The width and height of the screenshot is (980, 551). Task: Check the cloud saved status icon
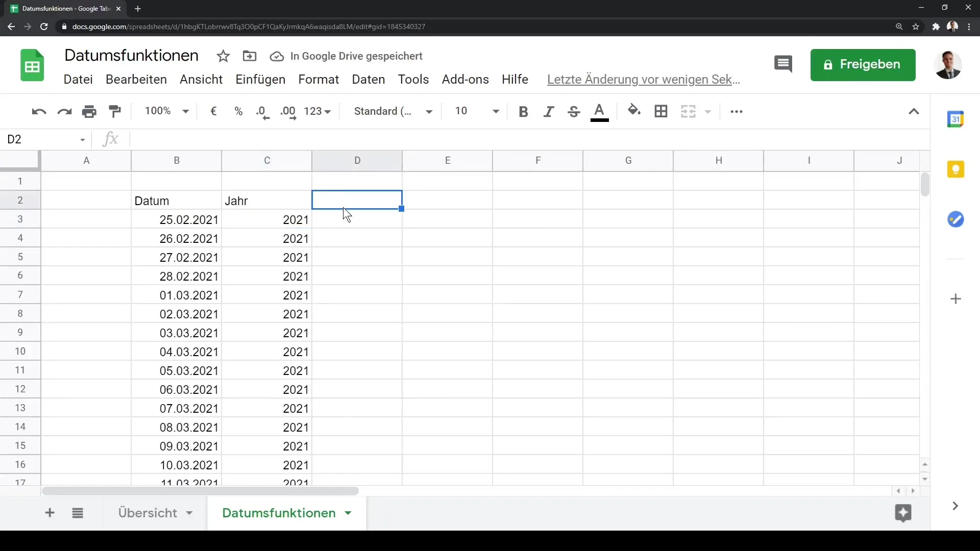pos(277,56)
